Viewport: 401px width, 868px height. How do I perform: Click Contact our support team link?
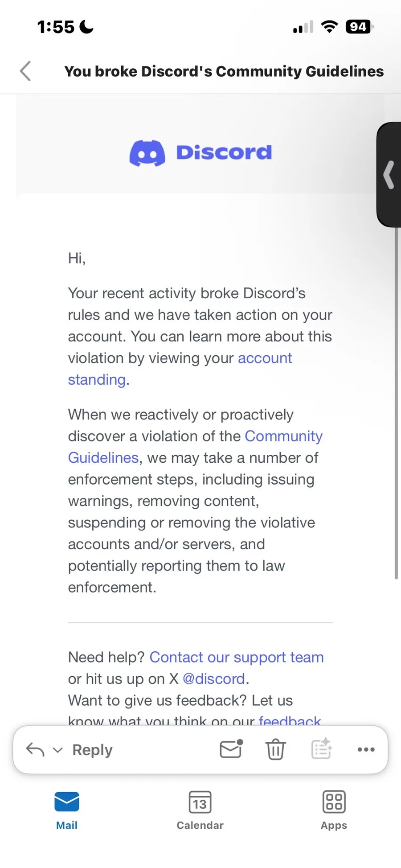pyautogui.click(x=236, y=657)
